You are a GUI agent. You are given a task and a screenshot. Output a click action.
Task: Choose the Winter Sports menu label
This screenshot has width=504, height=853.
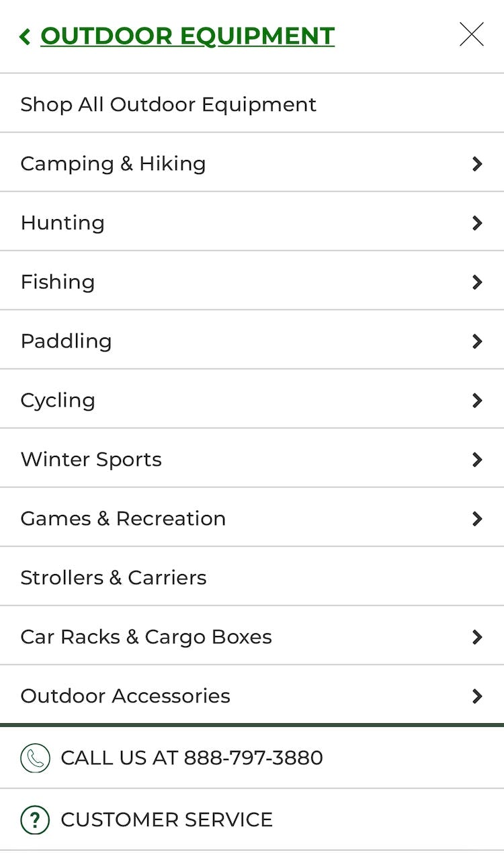91,460
